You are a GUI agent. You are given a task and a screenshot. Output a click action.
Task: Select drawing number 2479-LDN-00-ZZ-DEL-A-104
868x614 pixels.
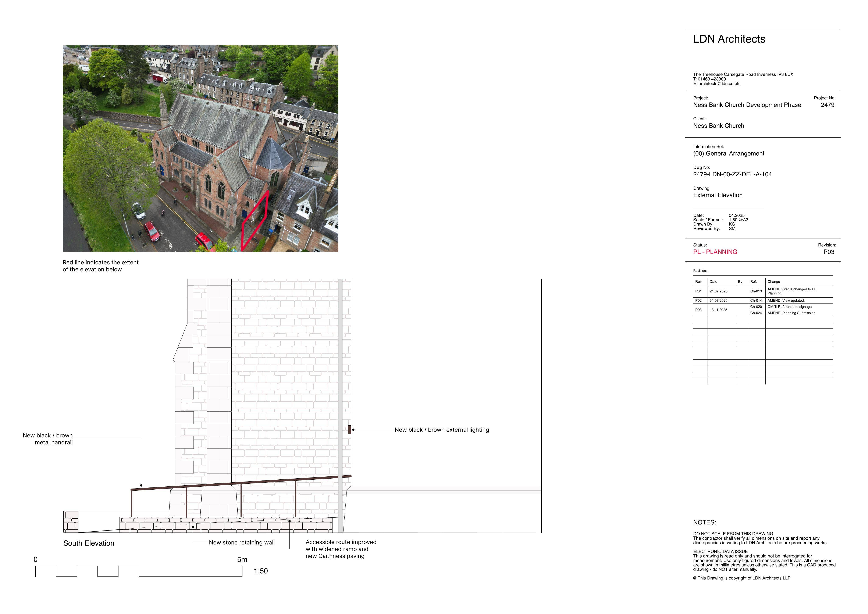732,174
